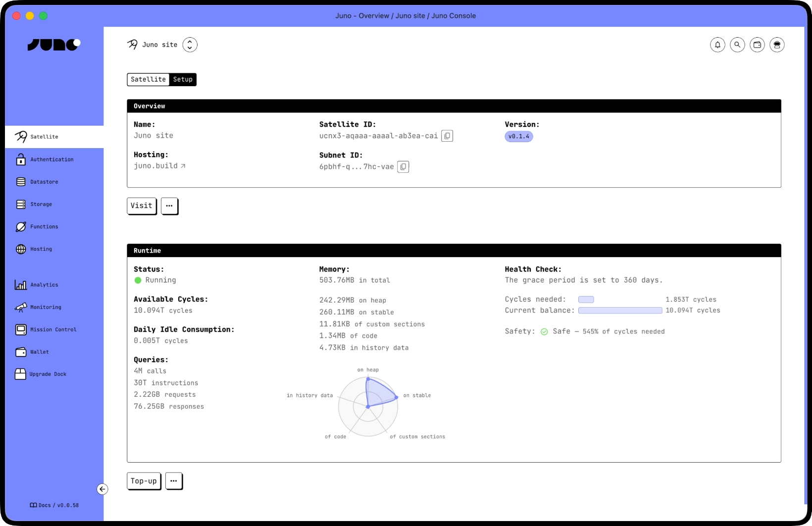
Task: Open the more options menu beside Visit
Action: (169, 206)
